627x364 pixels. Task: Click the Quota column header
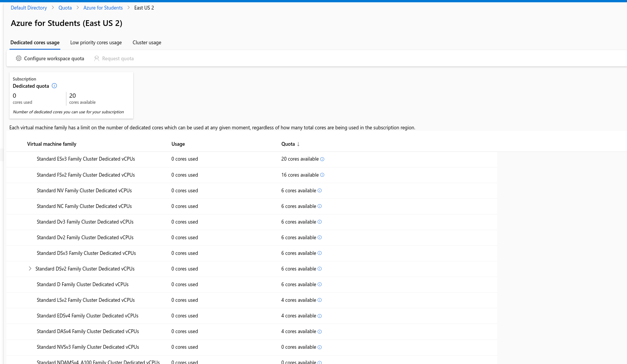[288, 144]
